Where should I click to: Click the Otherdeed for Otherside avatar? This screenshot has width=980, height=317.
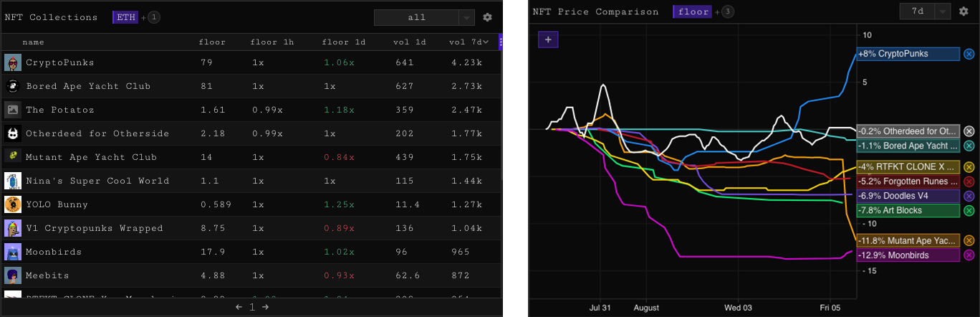click(12, 134)
